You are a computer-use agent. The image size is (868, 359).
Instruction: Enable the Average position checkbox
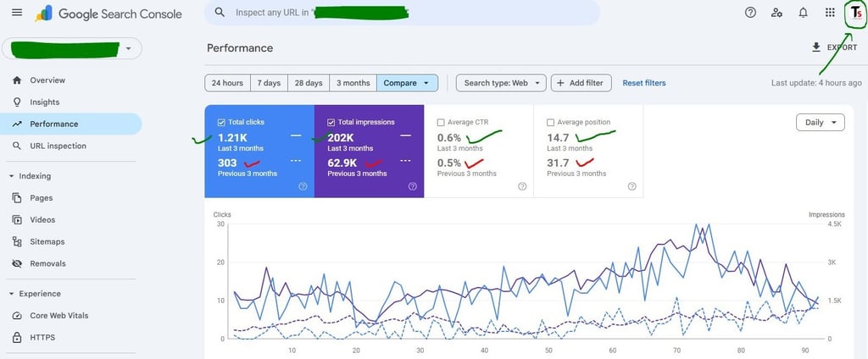tap(550, 122)
